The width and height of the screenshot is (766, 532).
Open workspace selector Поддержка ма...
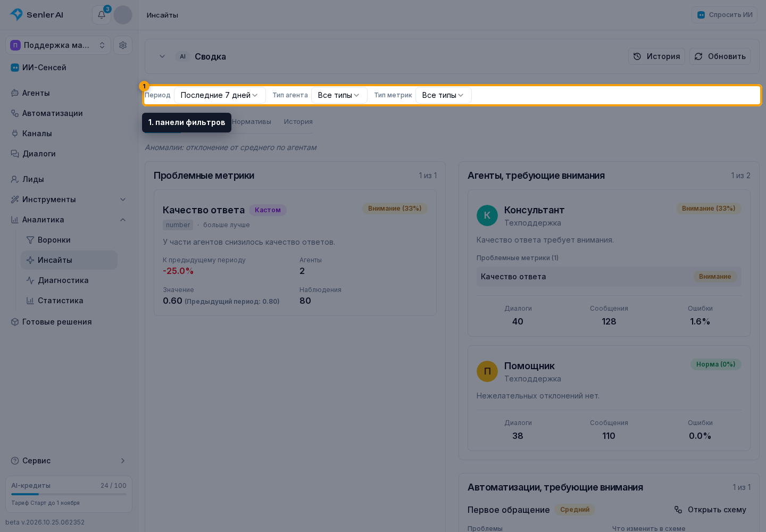tap(59, 45)
